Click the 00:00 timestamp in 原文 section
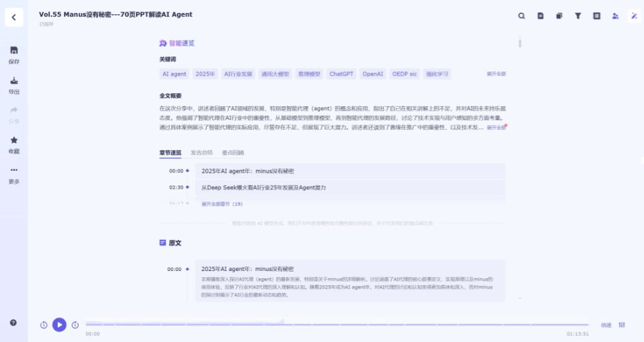644x342 pixels. tap(174, 269)
